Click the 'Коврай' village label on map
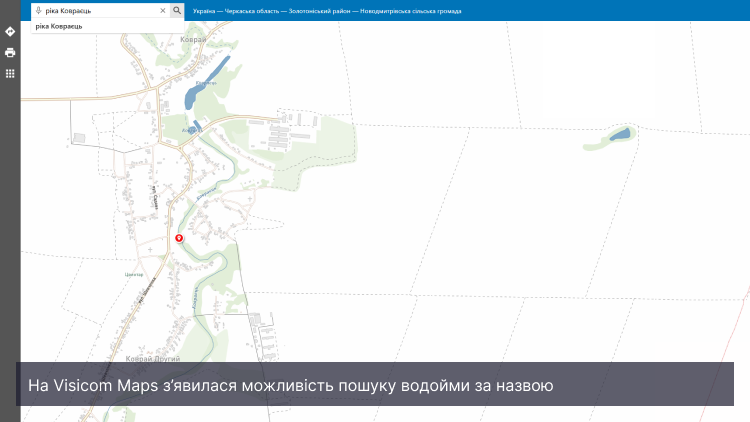The width and height of the screenshot is (750, 422). click(193, 40)
